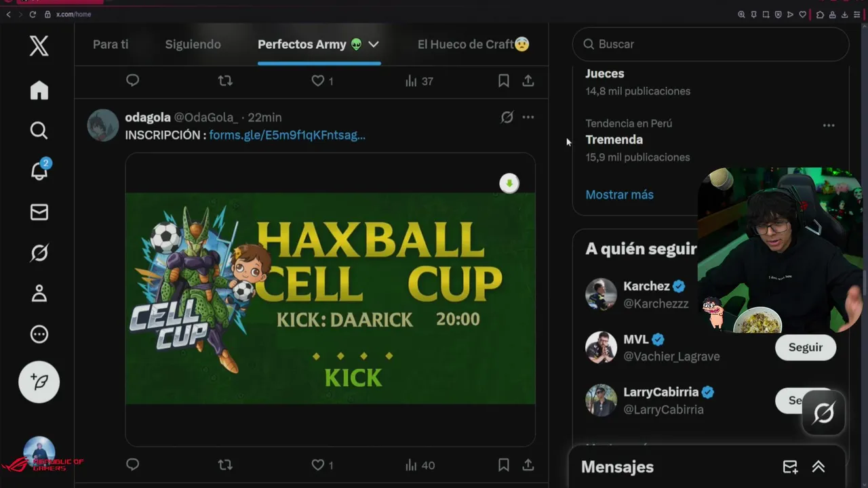Open the odagola display name

148,117
